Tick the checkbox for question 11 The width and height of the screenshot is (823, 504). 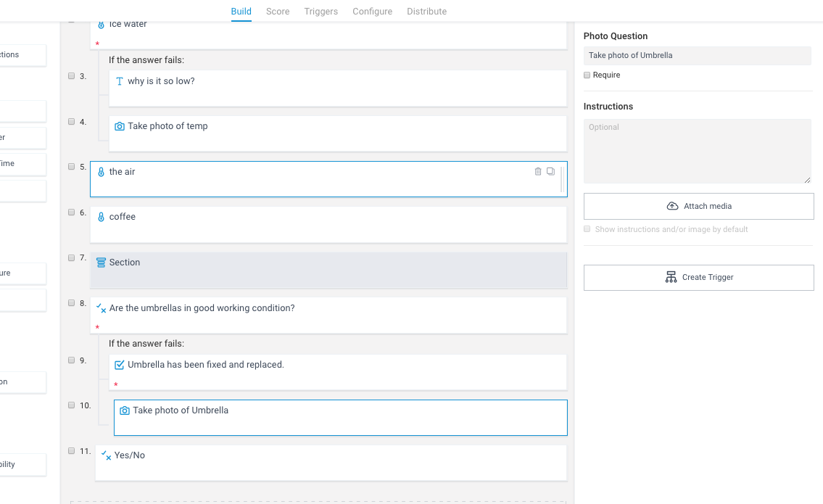click(71, 451)
